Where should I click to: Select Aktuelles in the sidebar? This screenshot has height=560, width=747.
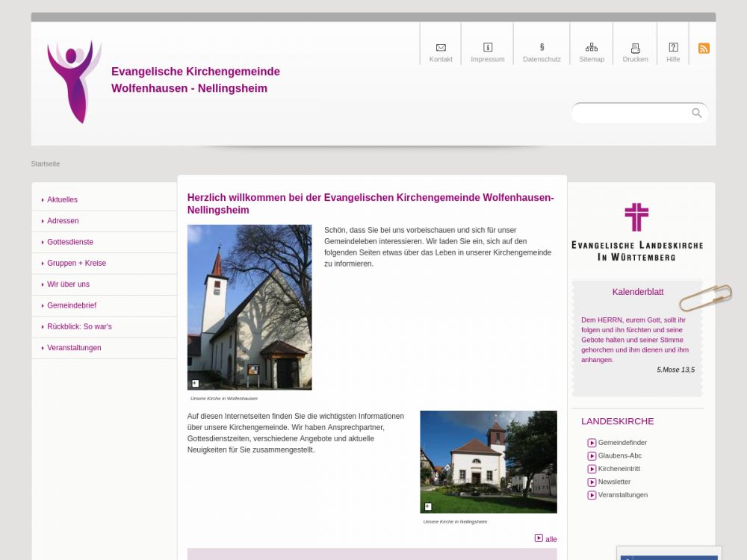point(62,199)
